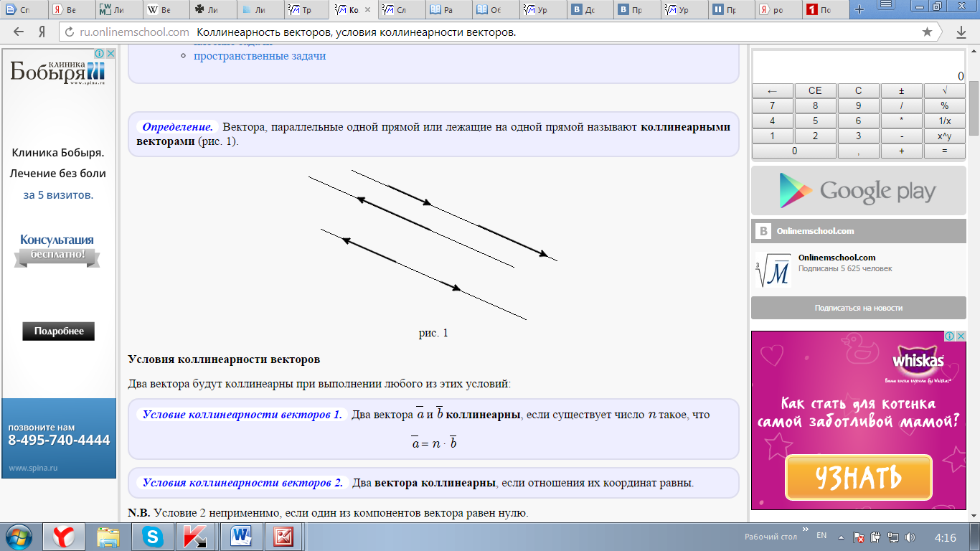This screenshot has height=551, width=980.
Task: Switch to the 'Сп' first tab
Action: pyautogui.click(x=24, y=10)
